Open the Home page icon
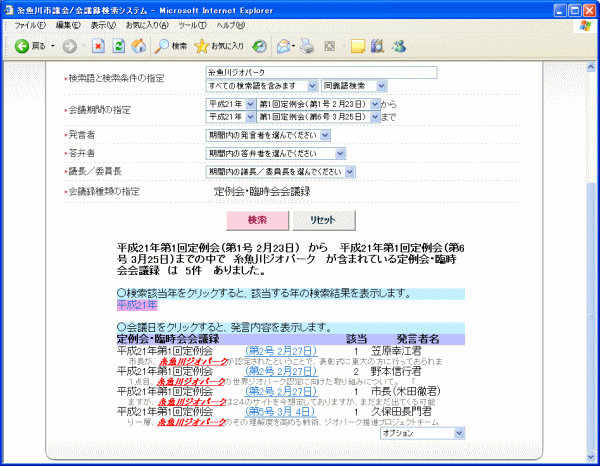This screenshot has height=466, width=600. (139, 46)
